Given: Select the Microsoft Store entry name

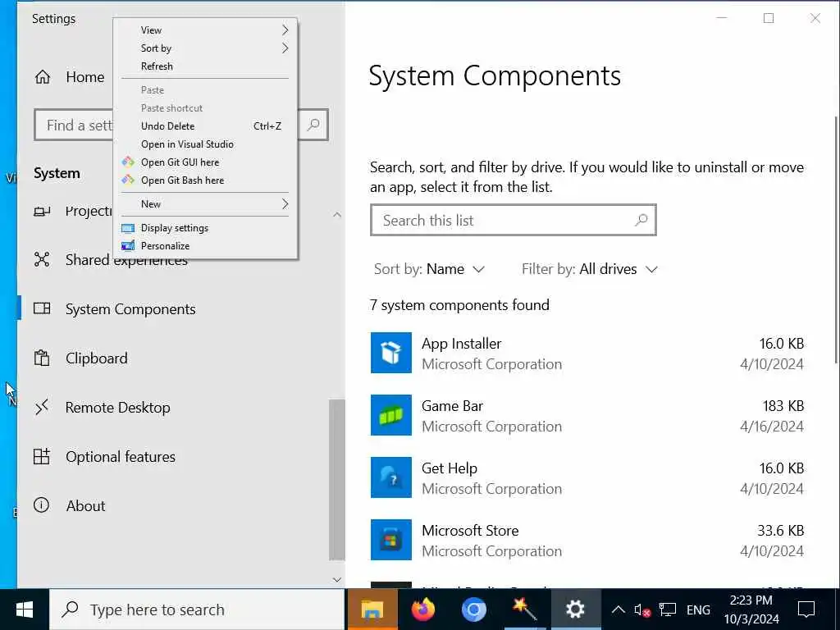Looking at the screenshot, I should [x=470, y=531].
